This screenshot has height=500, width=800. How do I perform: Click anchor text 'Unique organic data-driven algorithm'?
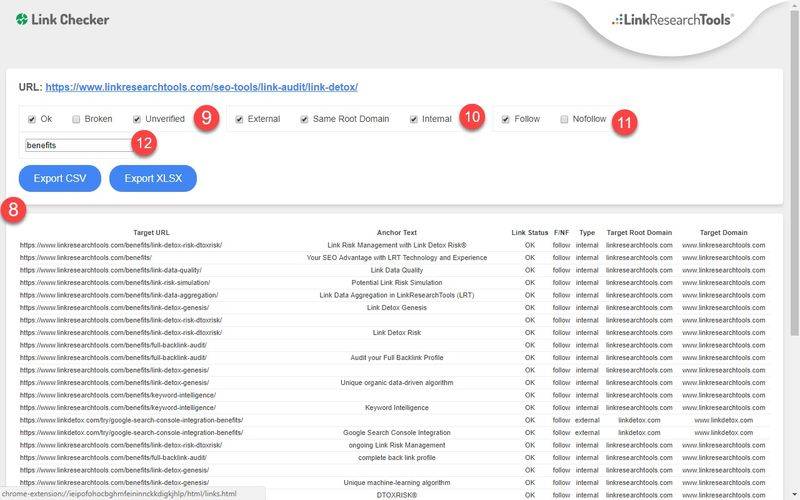(x=397, y=383)
